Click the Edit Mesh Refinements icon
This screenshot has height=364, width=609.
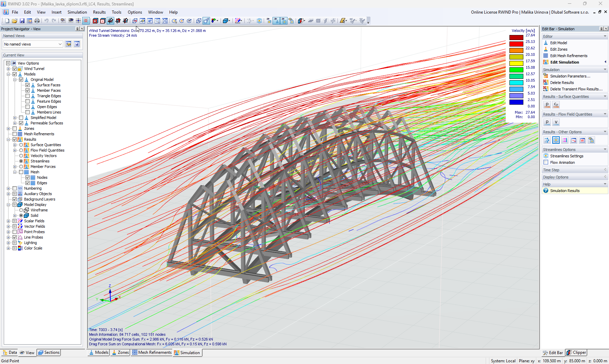(x=546, y=56)
